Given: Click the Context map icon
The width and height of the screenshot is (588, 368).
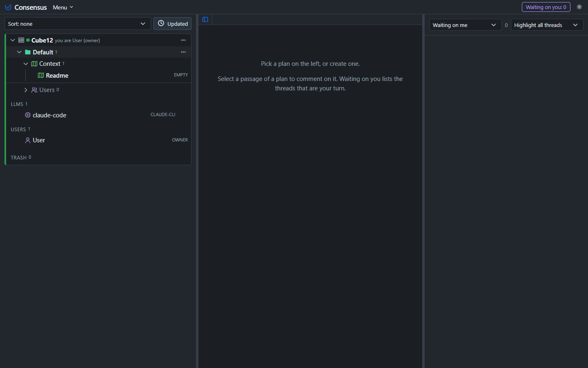Looking at the screenshot, I should point(34,64).
